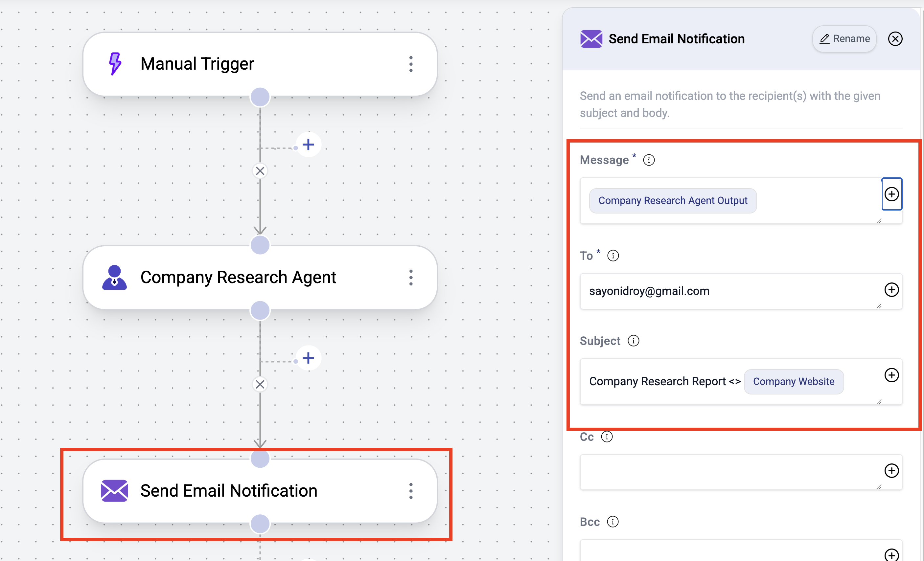This screenshot has width=924, height=561.
Task: Open the Subject field info tooltip
Action: coord(634,341)
